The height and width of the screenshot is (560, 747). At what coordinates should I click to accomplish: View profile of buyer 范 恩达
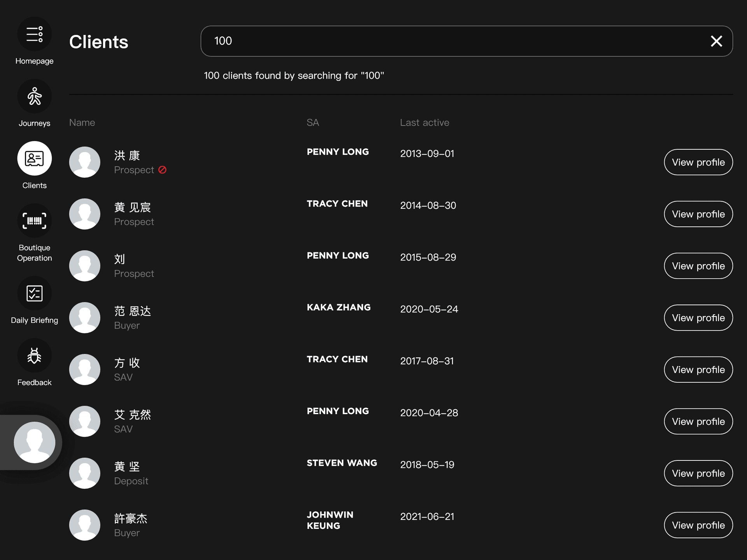(x=698, y=318)
